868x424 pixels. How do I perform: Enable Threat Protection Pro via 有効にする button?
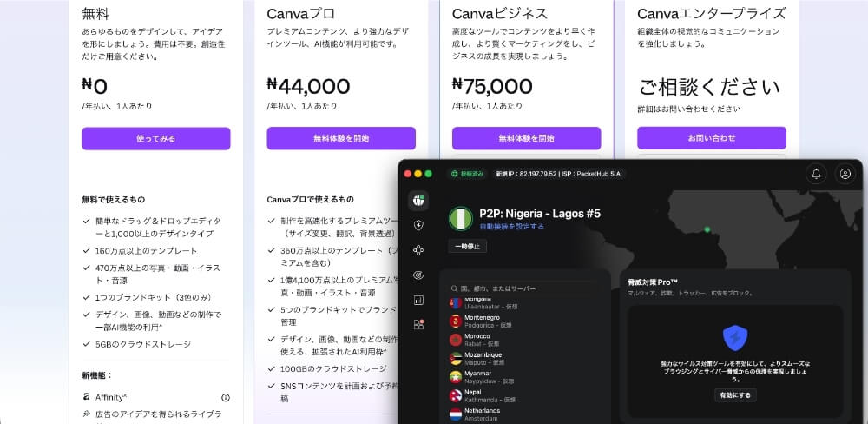734,395
